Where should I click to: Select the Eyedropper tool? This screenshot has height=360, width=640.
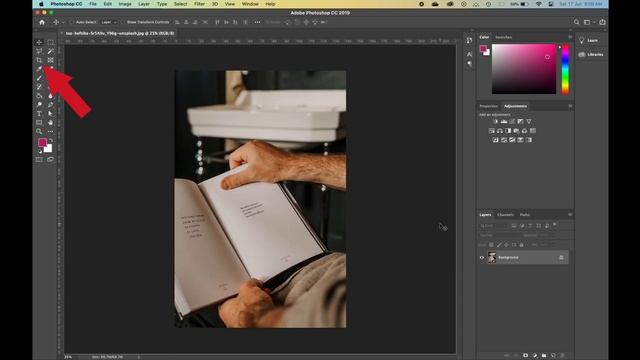39,69
